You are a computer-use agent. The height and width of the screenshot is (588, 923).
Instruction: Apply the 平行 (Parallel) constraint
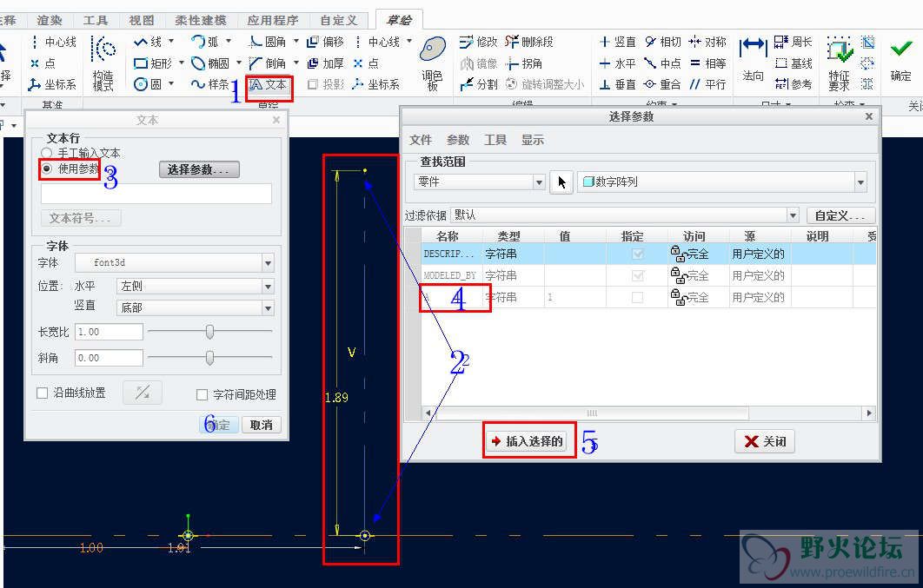tap(707, 84)
